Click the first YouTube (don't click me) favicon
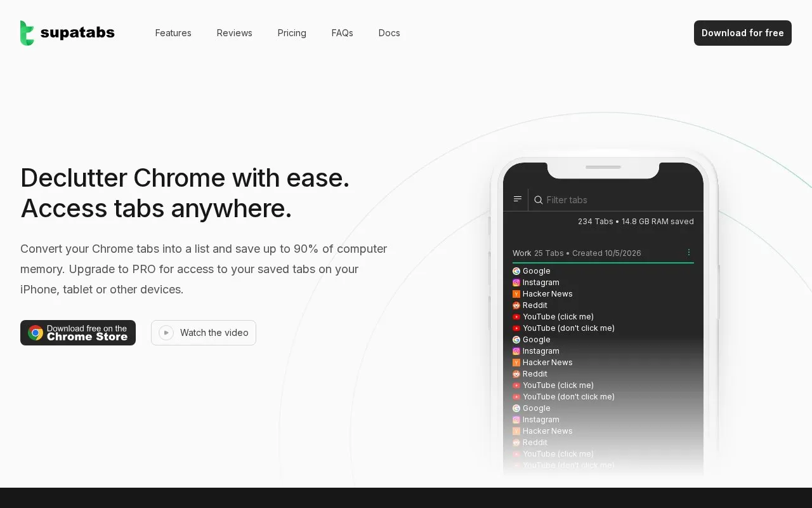The image size is (812, 508). click(516, 328)
